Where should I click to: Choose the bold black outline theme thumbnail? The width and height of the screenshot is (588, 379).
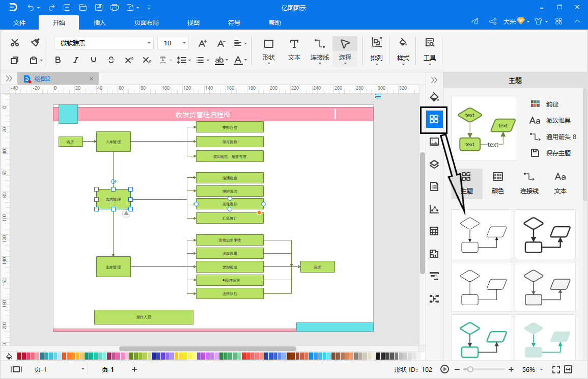pos(545,234)
